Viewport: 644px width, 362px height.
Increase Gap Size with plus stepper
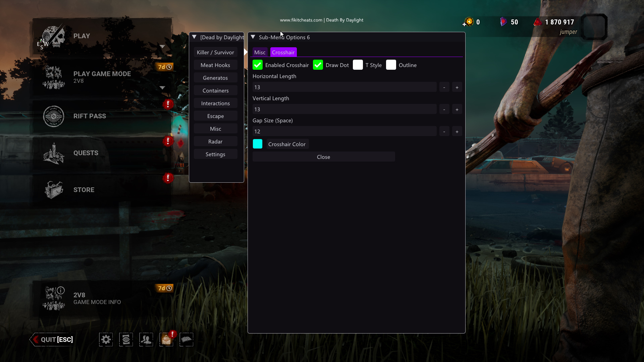pyautogui.click(x=457, y=131)
